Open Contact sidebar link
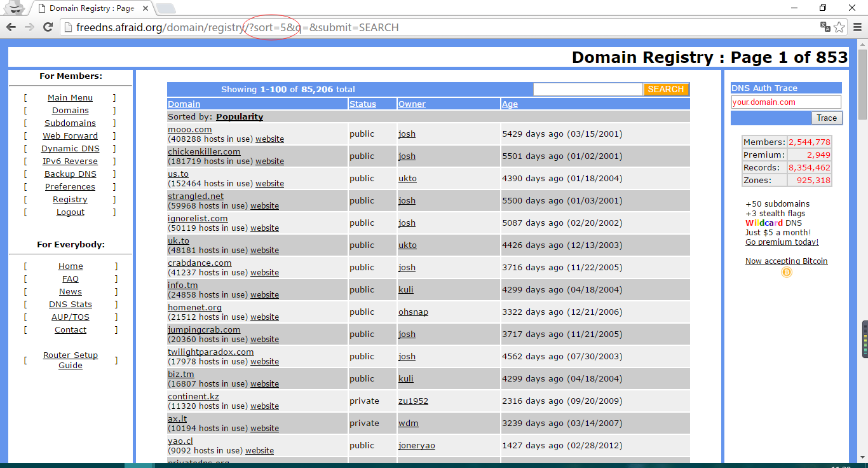Screen dimensions: 868x468 (71, 330)
